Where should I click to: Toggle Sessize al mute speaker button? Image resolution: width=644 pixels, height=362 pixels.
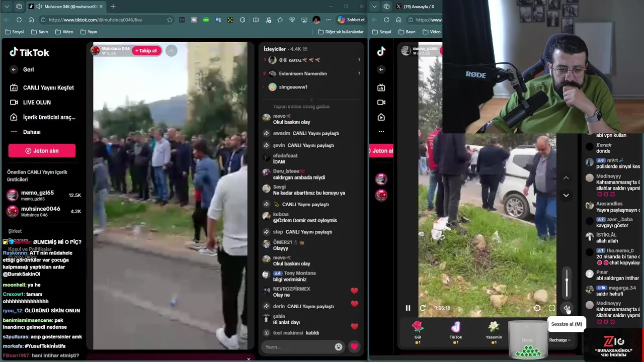[567, 308]
